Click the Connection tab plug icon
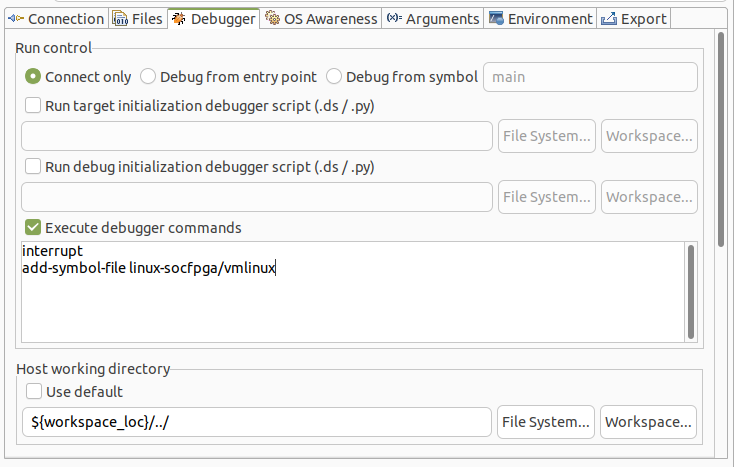 [x=16, y=18]
